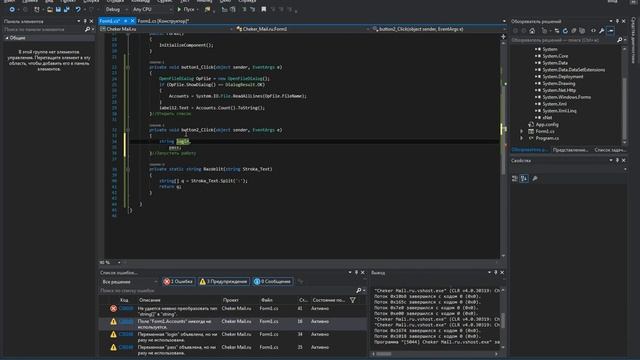Click the Categorized view icon in Properties panel
The width and height of the screenshot is (640, 360).
point(515,178)
